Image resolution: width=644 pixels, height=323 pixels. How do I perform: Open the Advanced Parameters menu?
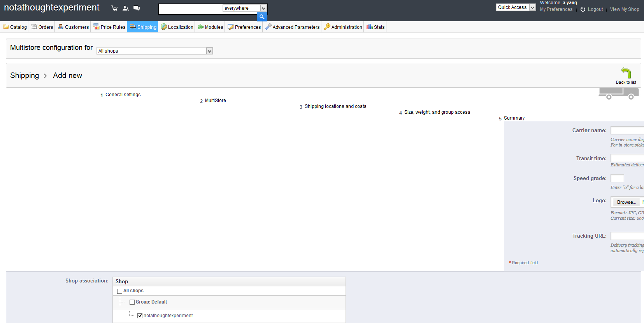pos(292,27)
